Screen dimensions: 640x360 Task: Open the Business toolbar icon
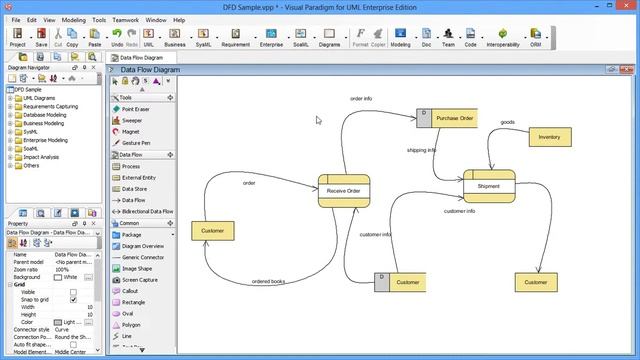pos(175,37)
